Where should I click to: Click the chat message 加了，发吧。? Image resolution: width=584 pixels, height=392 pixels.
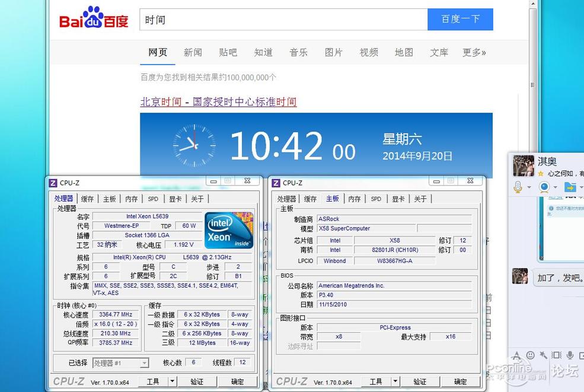560,278
